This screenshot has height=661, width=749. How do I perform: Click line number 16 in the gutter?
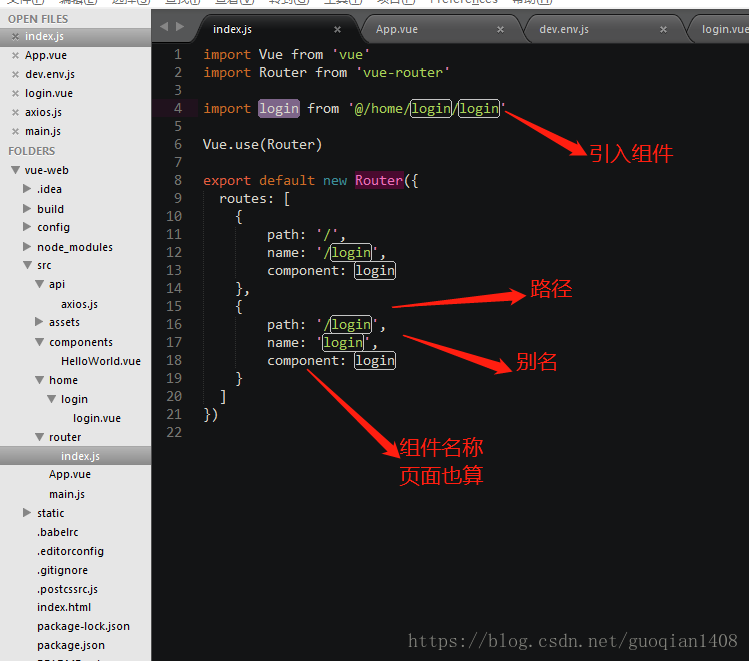click(x=174, y=325)
